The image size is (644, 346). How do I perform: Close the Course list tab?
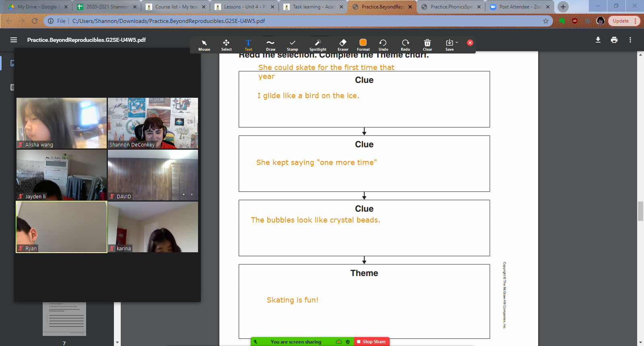coord(204,7)
